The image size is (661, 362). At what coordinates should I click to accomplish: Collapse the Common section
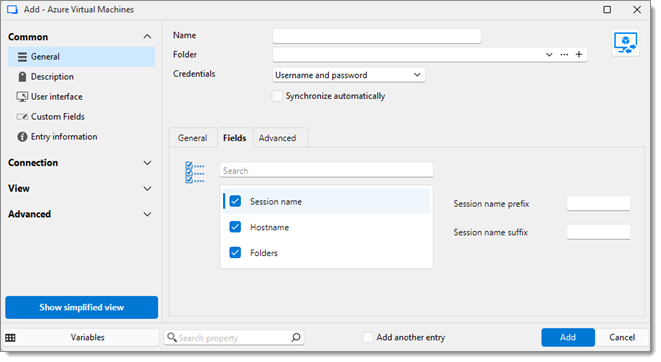(147, 37)
